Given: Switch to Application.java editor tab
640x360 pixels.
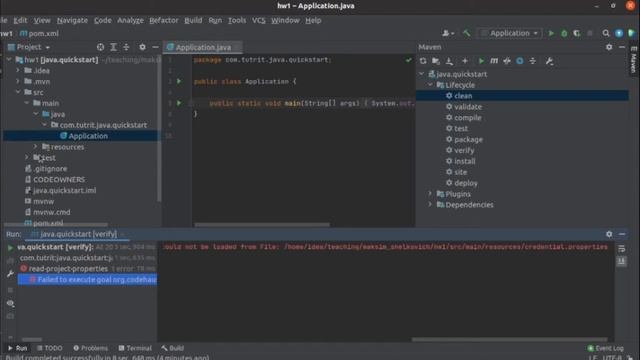Looking at the screenshot, I should (203, 47).
